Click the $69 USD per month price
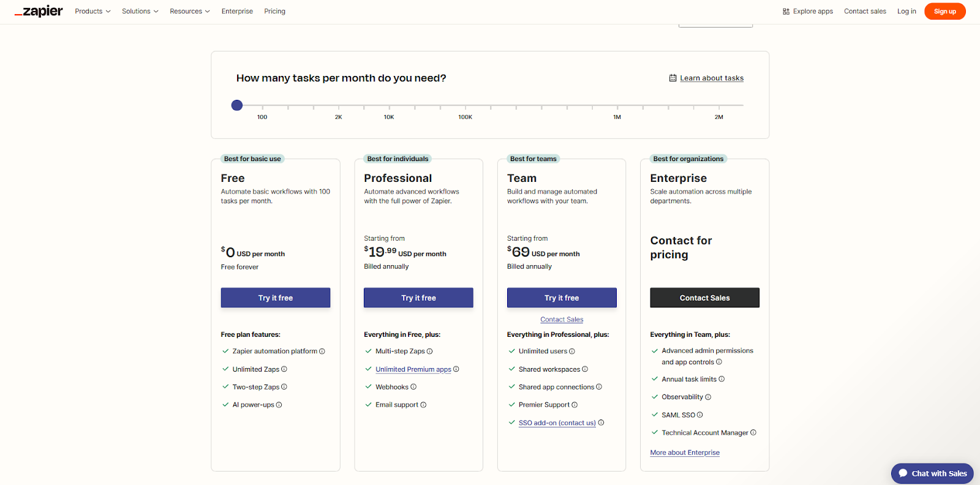This screenshot has height=485, width=980. [x=543, y=252]
